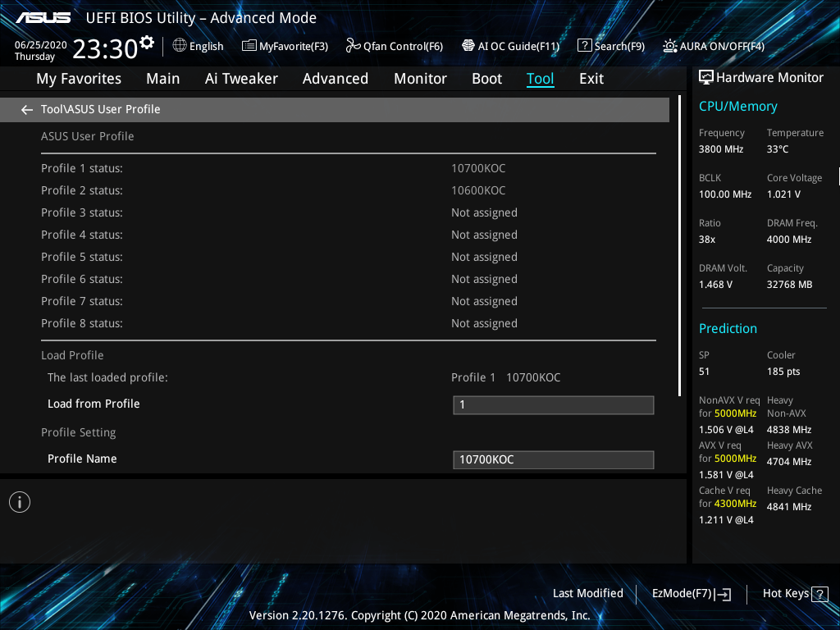Open the My Favorites tab

pos(79,79)
